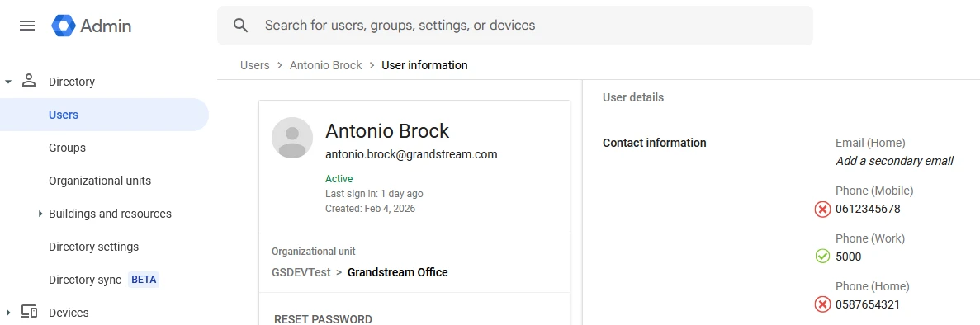980x325 pixels.
Task: Open Organizational units in sidebar
Action: pos(100,181)
